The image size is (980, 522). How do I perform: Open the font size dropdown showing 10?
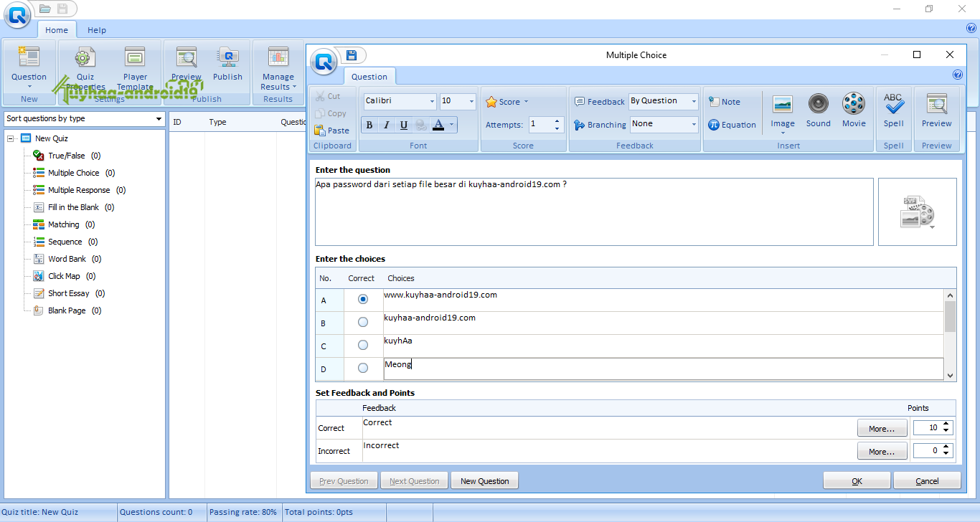point(471,102)
